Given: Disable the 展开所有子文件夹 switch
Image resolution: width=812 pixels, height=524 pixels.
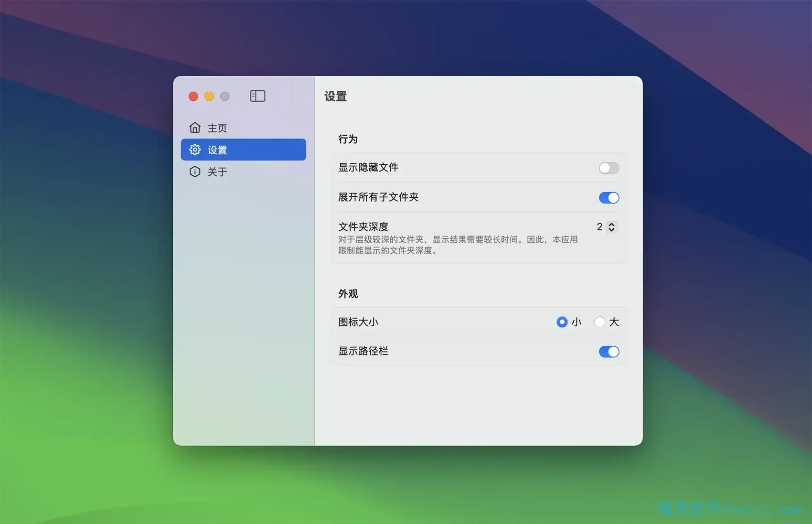Looking at the screenshot, I should pos(609,198).
